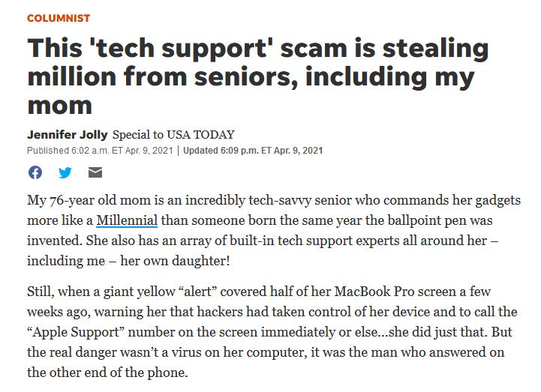Click the quoted "Apple Support" phrase

tap(76, 332)
